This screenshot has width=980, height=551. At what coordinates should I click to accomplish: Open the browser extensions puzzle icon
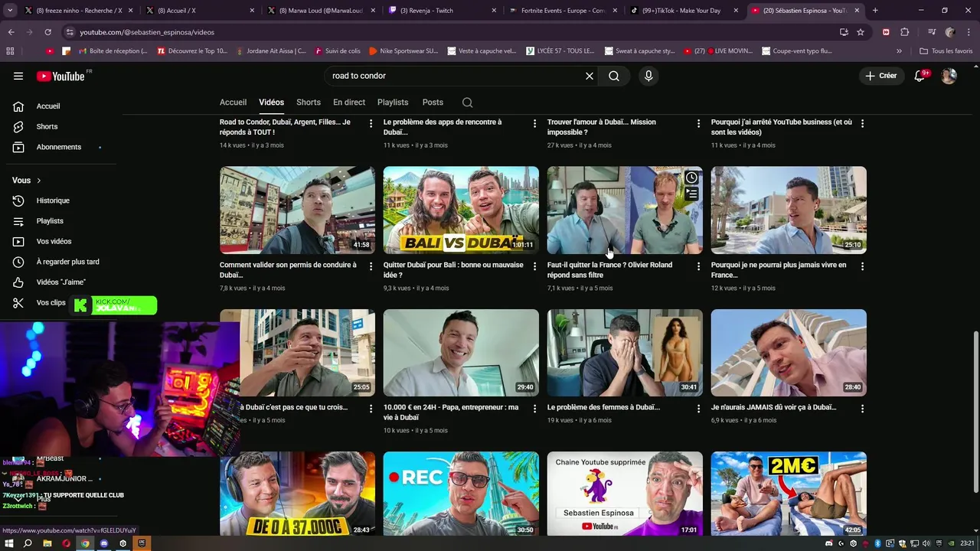click(x=904, y=32)
